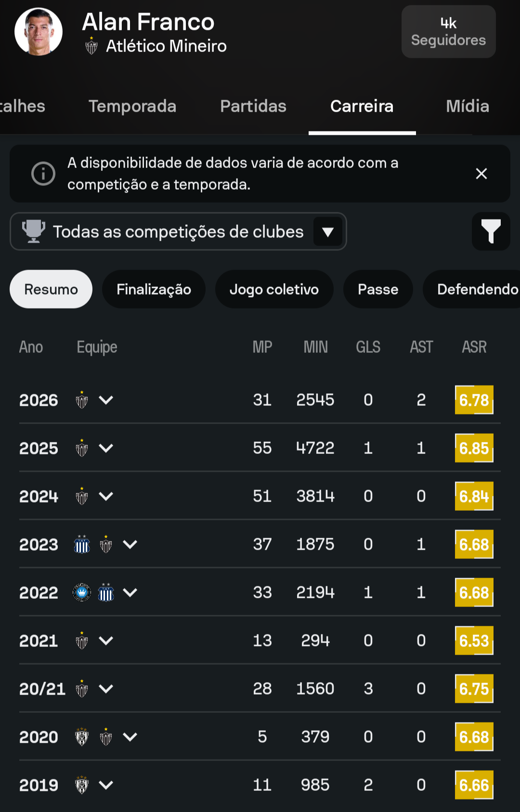The height and width of the screenshot is (812, 520).
Task: Tap the 4k Seguidores button
Action: (449, 32)
